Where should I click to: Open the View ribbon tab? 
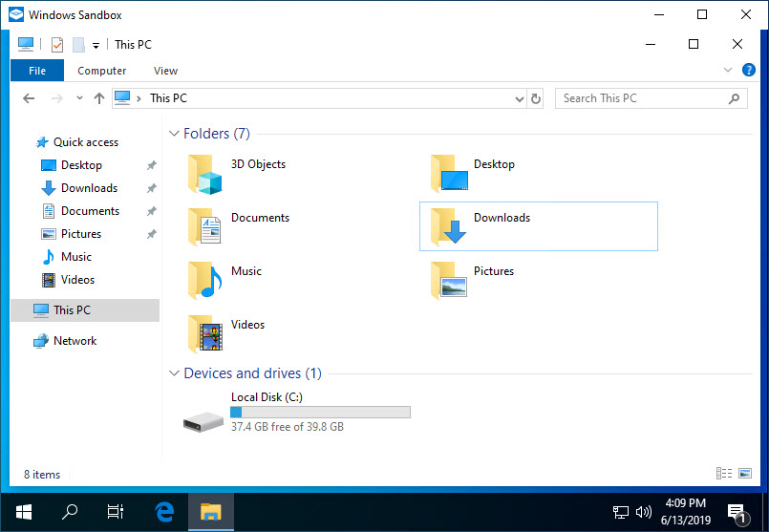click(x=165, y=71)
